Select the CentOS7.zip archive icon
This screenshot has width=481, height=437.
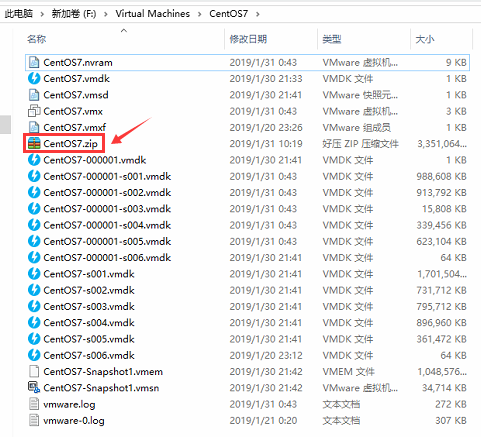34,144
